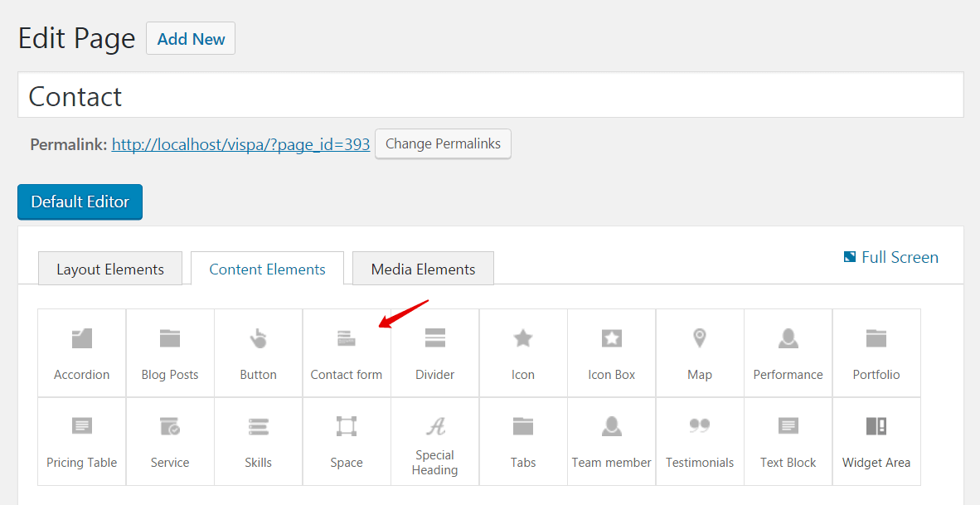This screenshot has width=980, height=505.
Task: Click the Add New button
Action: [x=191, y=39]
